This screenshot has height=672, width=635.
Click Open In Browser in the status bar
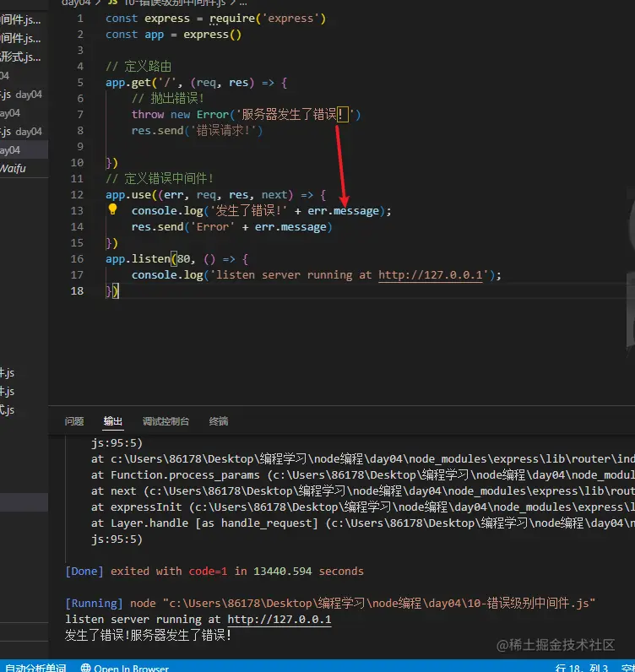click(125, 668)
